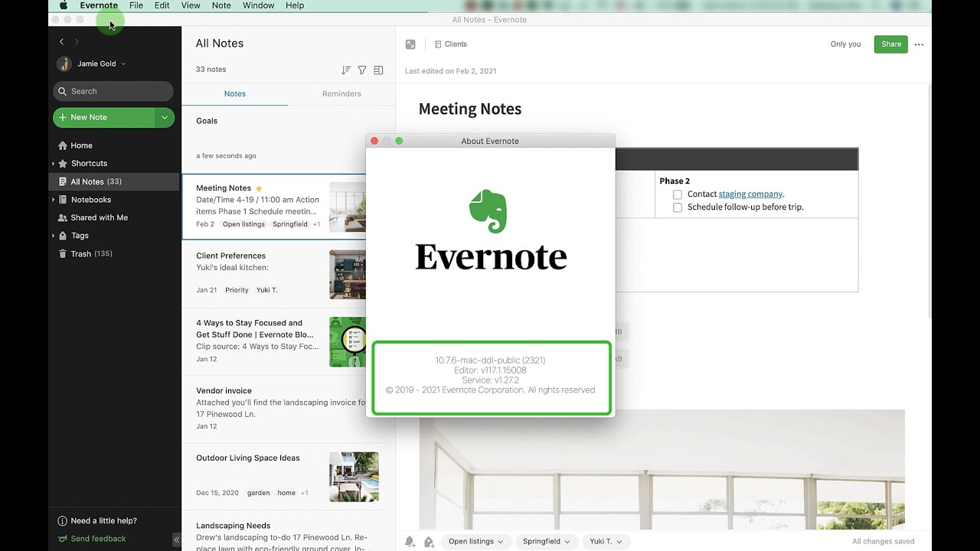Click Open listings tag on Meeting Notes card

243,224
